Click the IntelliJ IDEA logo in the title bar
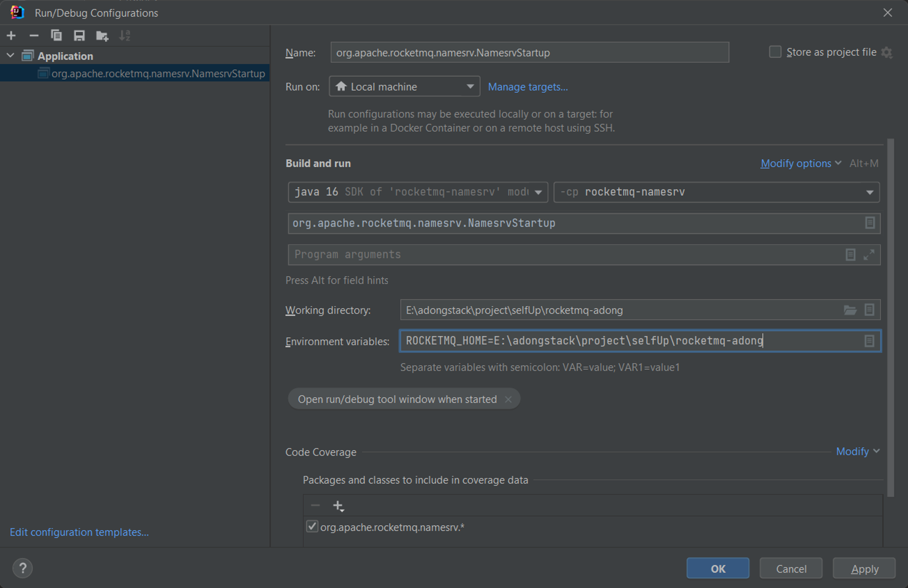The width and height of the screenshot is (908, 588). tap(17, 12)
